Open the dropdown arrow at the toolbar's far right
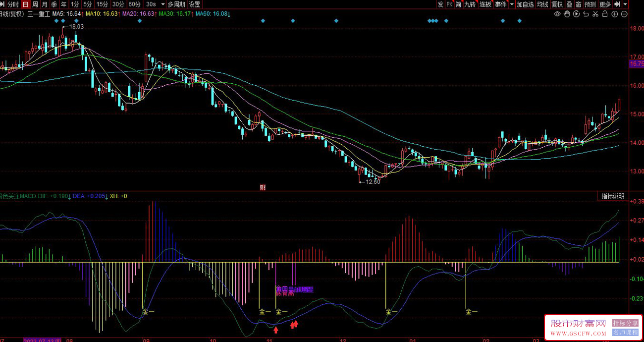The width and height of the screenshot is (644, 342). tap(626, 4)
